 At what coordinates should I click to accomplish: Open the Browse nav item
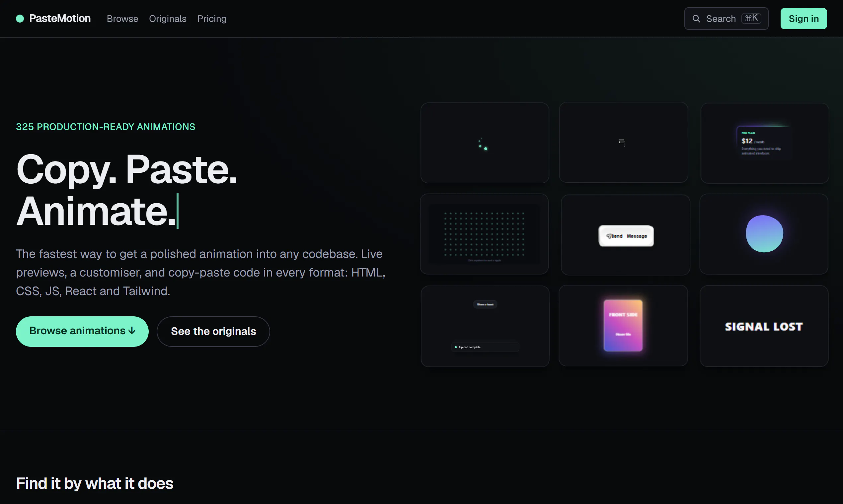click(122, 19)
